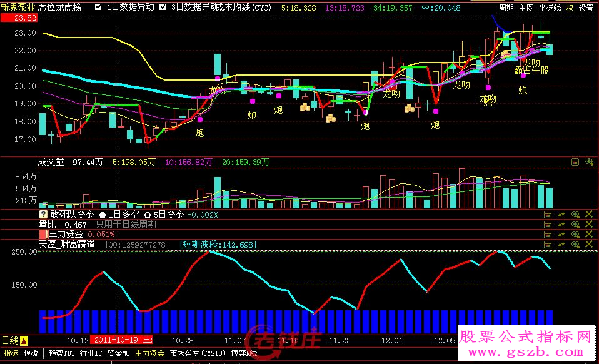The width and height of the screenshot is (599, 364).
Task: Click the 天潭_财富赢道 indicator title
Action: [67, 245]
